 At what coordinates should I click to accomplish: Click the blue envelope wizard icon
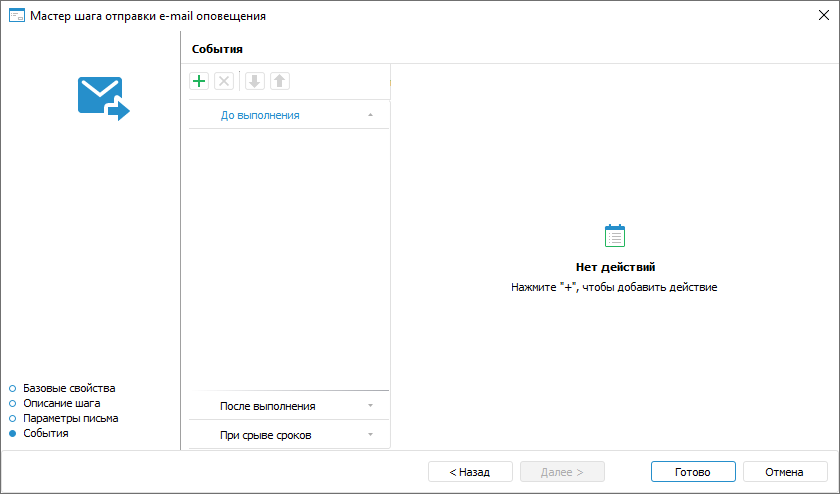104,98
